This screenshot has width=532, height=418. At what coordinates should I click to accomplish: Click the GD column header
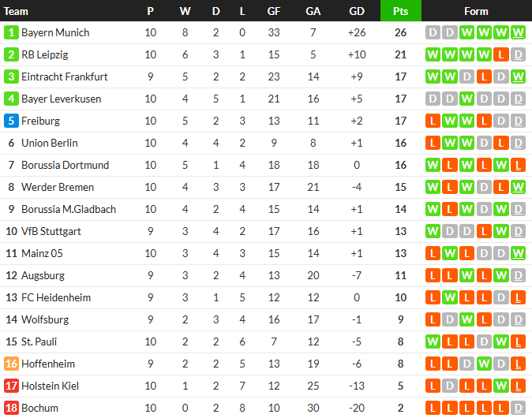pyautogui.click(x=357, y=11)
